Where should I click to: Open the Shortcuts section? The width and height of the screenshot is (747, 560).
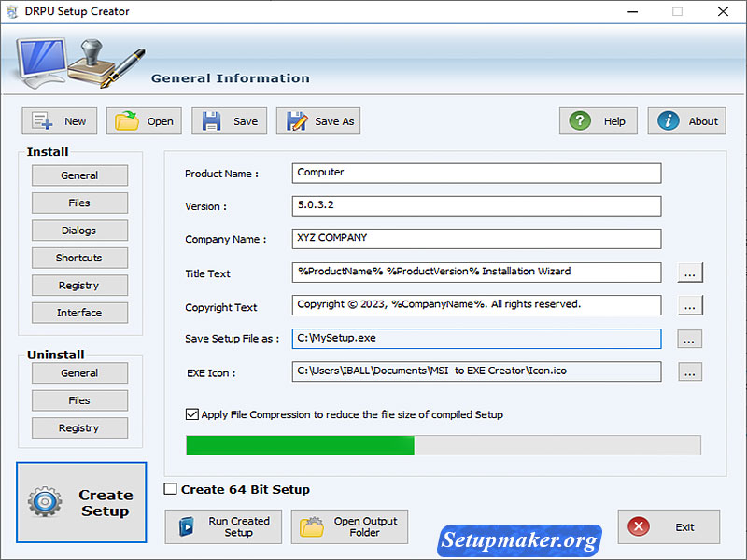(x=79, y=258)
